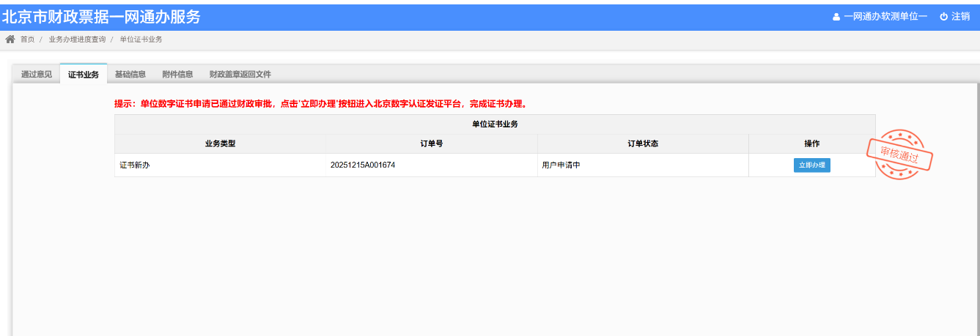
Task: Switch to the 通过意见 tab
Action: click(37, 74)
